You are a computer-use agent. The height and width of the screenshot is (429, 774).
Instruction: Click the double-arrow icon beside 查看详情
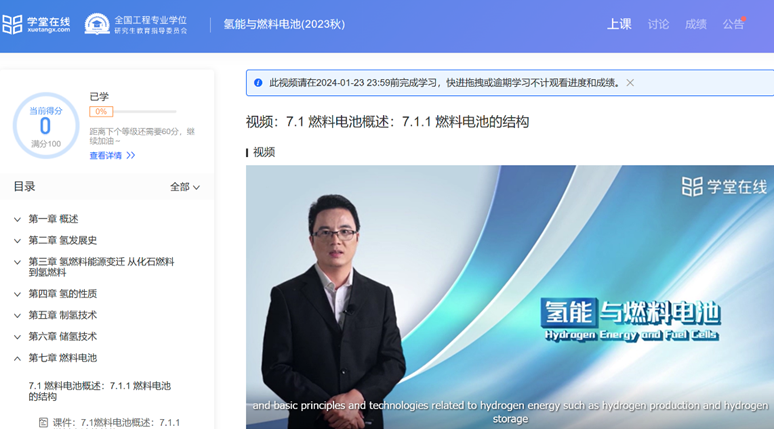(x=131, y=156)
